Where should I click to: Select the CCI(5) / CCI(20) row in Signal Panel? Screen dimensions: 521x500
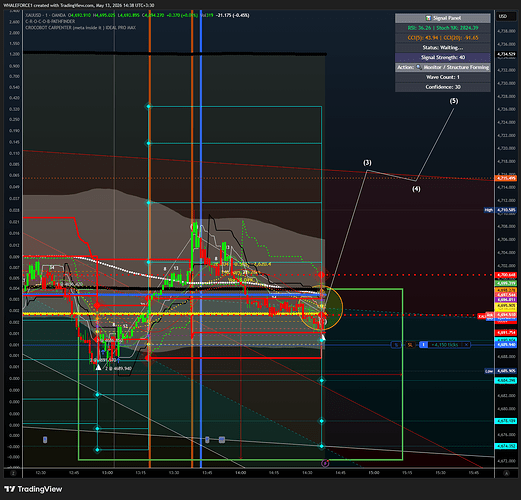443,38
